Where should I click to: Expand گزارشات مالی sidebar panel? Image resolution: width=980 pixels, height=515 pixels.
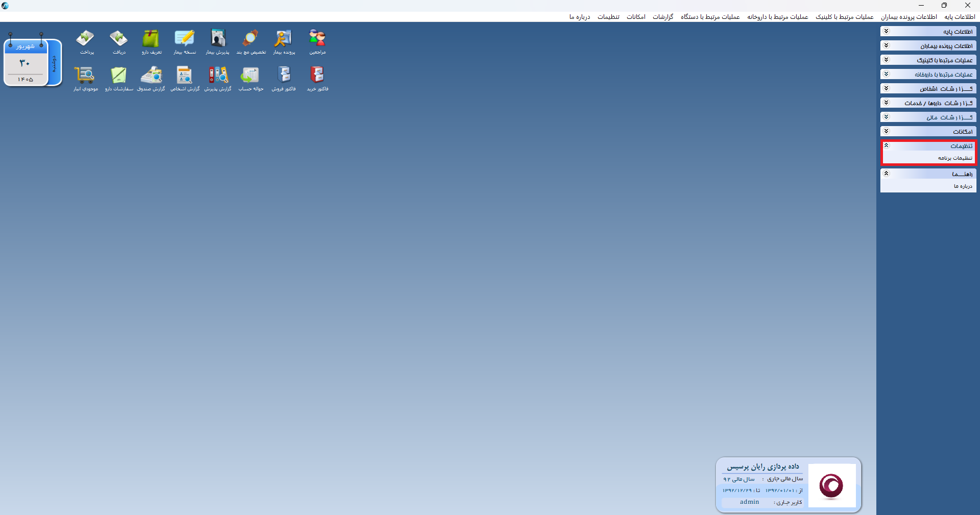[928, 117]
